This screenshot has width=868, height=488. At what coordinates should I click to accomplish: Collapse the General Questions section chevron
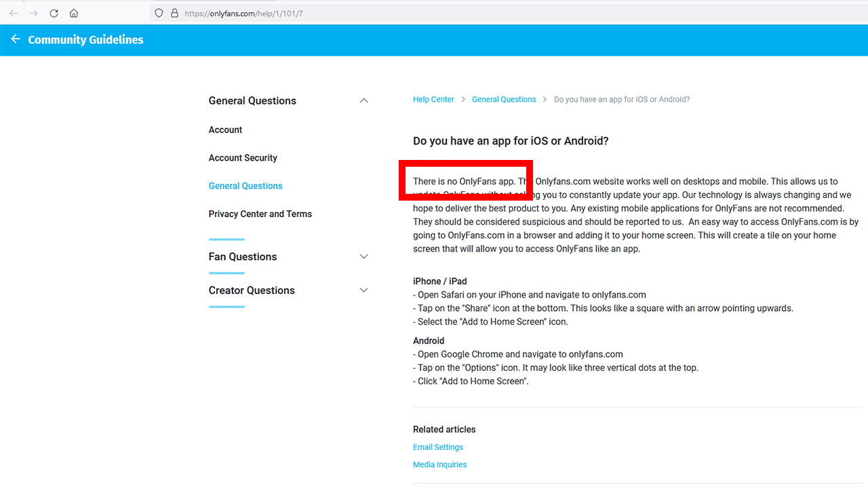[363, 100]
